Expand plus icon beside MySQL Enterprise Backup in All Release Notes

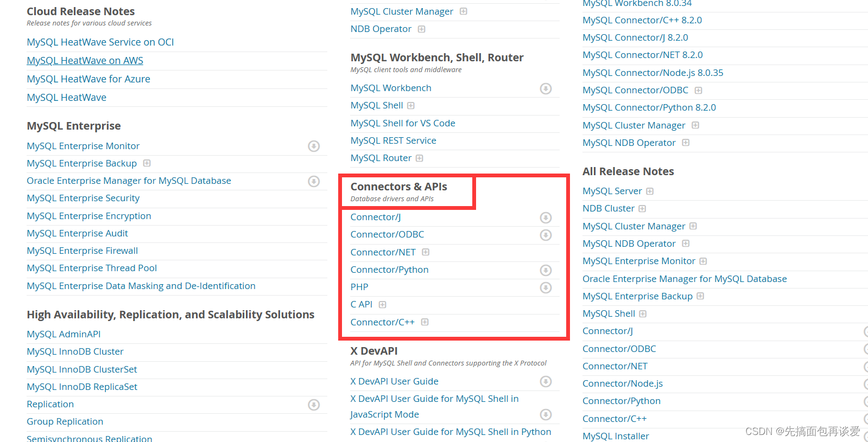pos(700,296)
